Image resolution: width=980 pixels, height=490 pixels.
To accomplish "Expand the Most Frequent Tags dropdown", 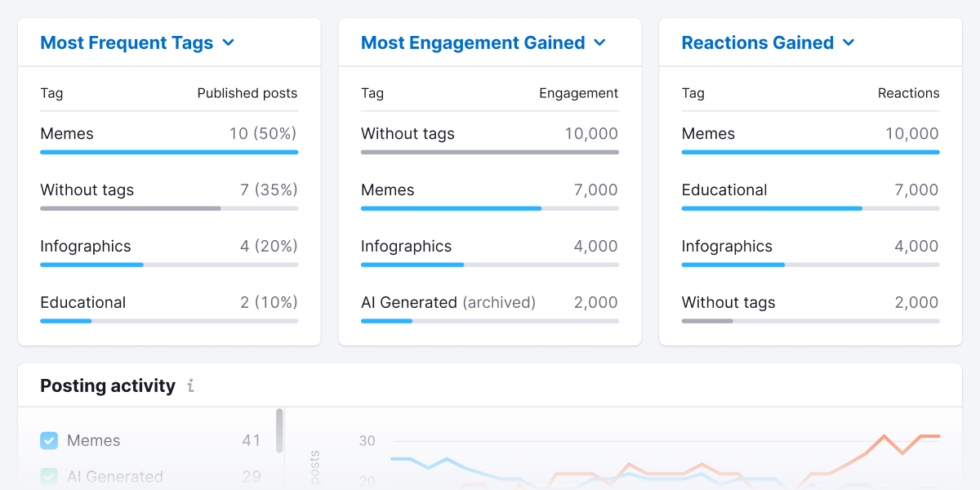I will click(x=228, y=43).
